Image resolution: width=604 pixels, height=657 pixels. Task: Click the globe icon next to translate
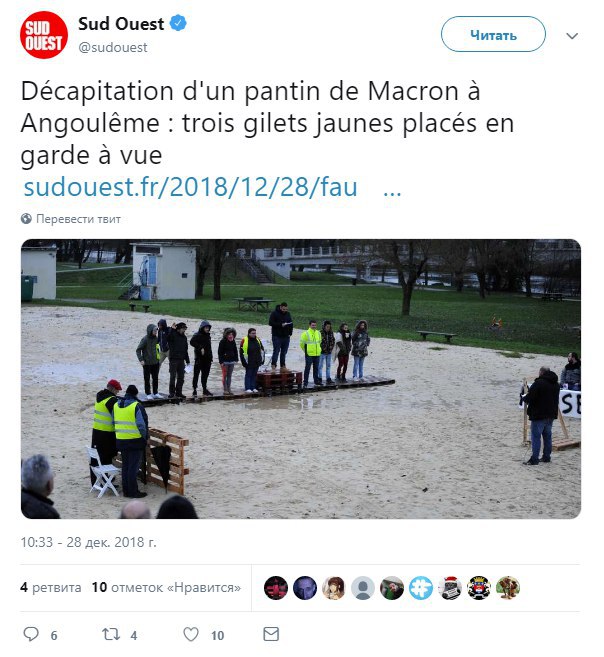point(26,219)
